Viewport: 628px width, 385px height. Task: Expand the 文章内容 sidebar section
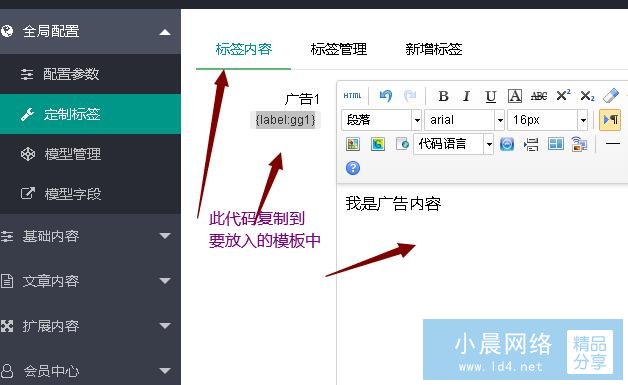[90, 281]
